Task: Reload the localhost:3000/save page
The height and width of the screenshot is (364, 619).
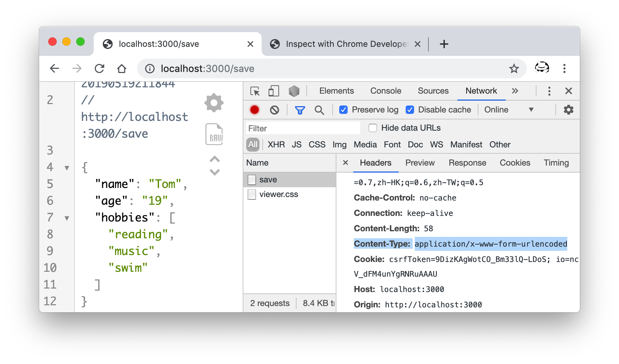Action: pos(100,68)
